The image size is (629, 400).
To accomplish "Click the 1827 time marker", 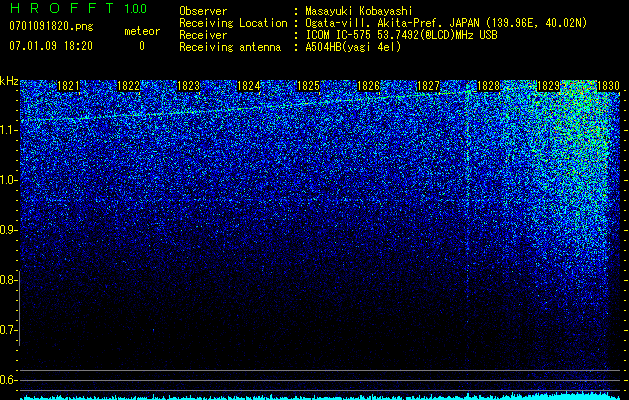I will 428,86.
